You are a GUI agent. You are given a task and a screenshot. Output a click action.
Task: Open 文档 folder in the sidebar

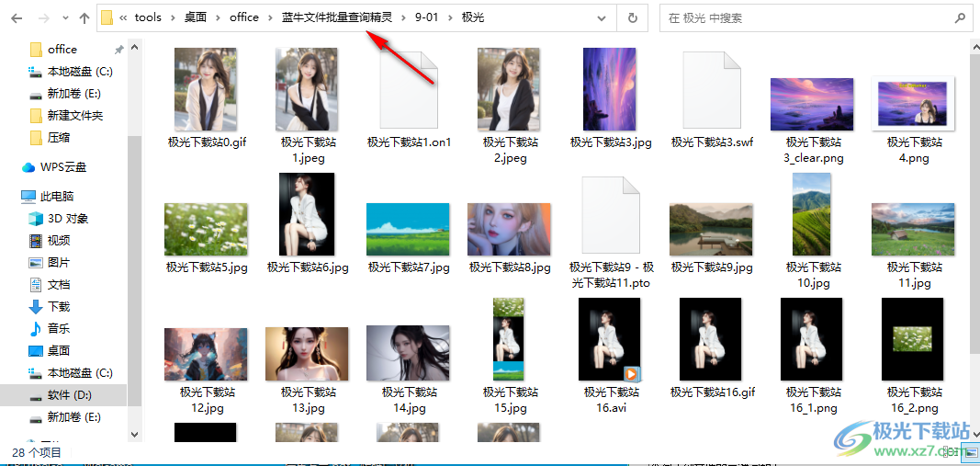58,285
